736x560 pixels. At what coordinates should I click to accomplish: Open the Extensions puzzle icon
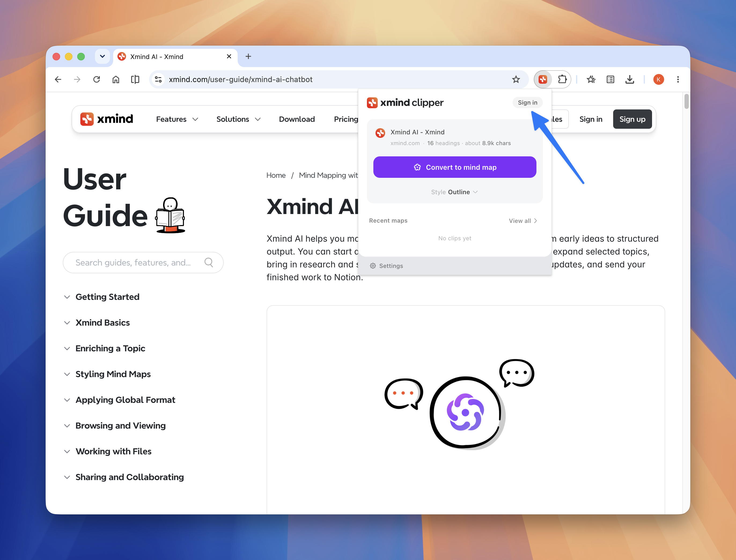pyautogui.click(x=562, y=79)
